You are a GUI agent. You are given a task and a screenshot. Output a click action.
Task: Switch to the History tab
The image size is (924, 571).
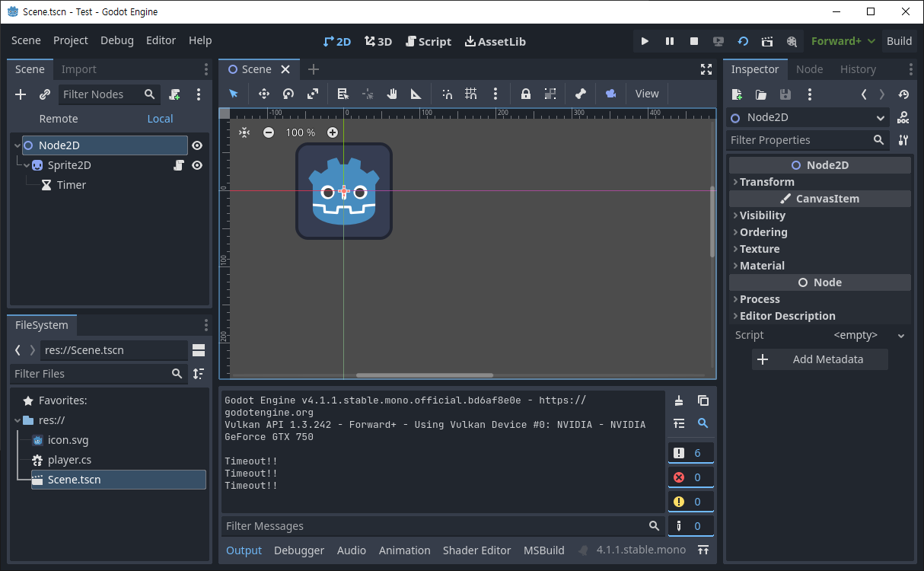coord(858,69)
